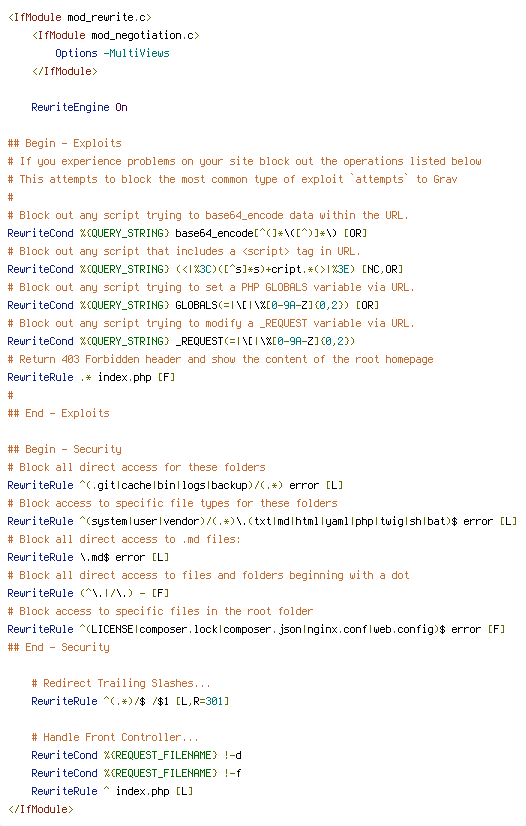This screenshot has height=826, width=526.
Task: Click the _REQUEST RewriteCond pattern
Action: 265,341
